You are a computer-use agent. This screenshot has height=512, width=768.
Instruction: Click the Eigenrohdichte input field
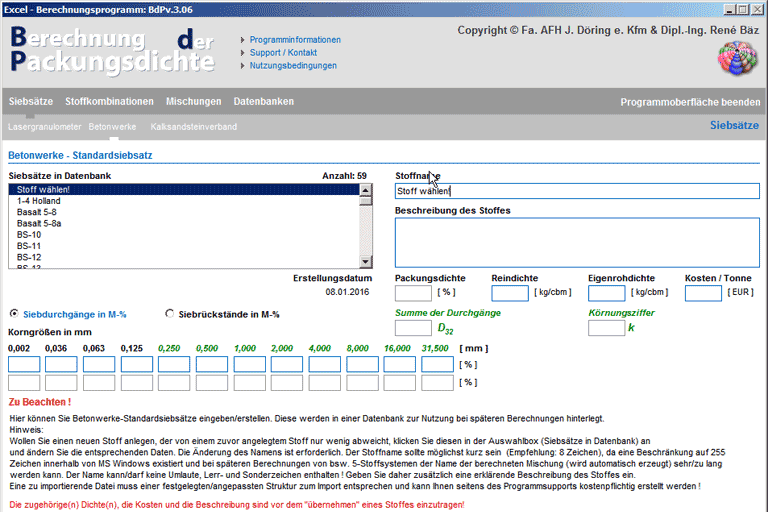tap(606, 293)
